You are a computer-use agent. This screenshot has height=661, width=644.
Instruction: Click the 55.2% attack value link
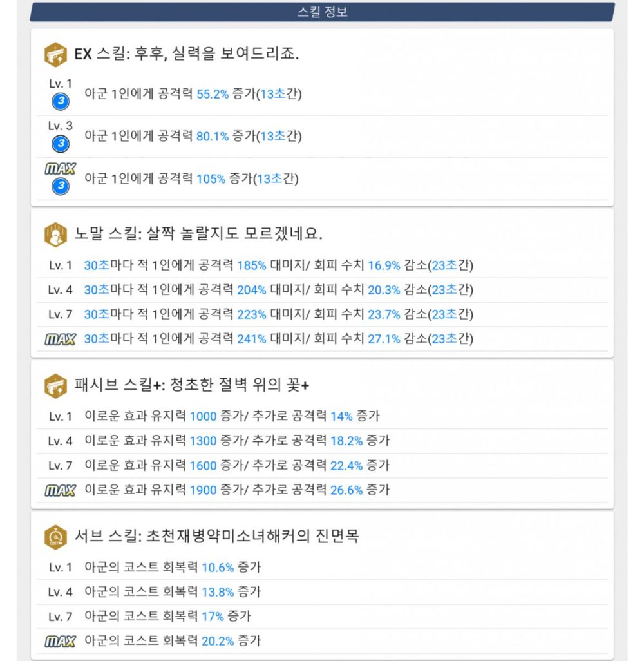click(213, 94)
